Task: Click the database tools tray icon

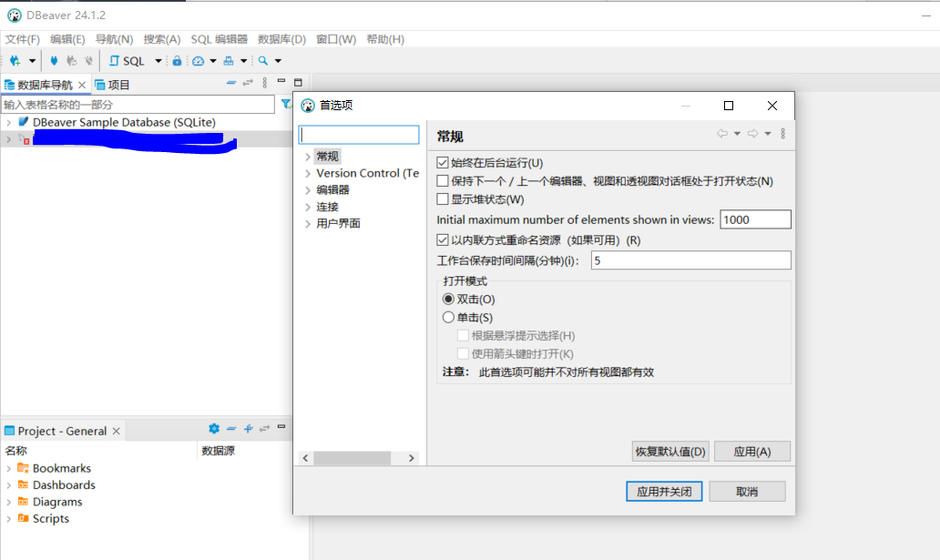Action: [229, 61]
